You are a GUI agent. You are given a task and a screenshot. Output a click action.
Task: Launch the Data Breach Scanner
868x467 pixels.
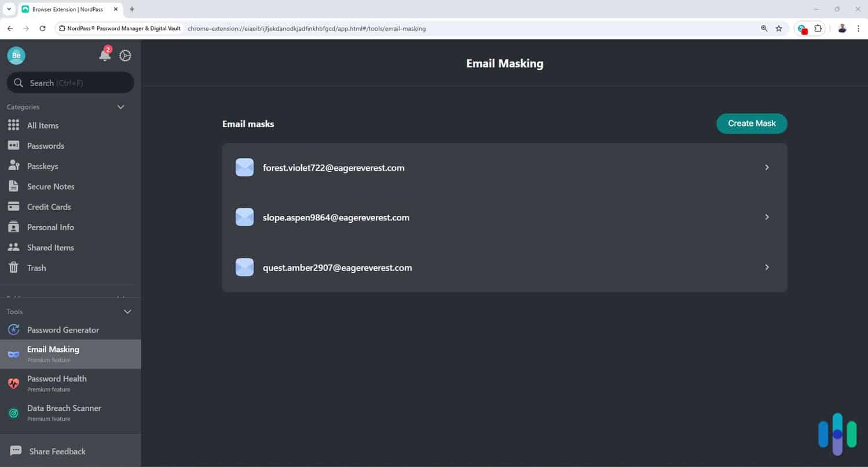[64, 408]
